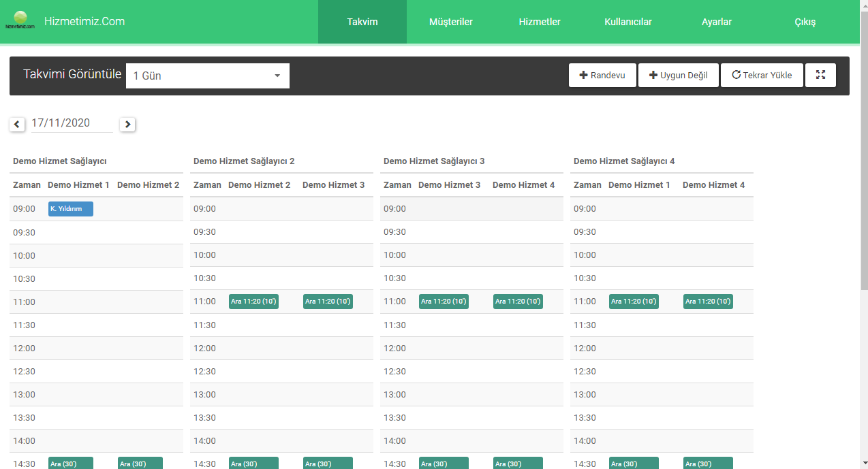Click the Hizmetimiz.Com logo icon

tap(20, 20)
